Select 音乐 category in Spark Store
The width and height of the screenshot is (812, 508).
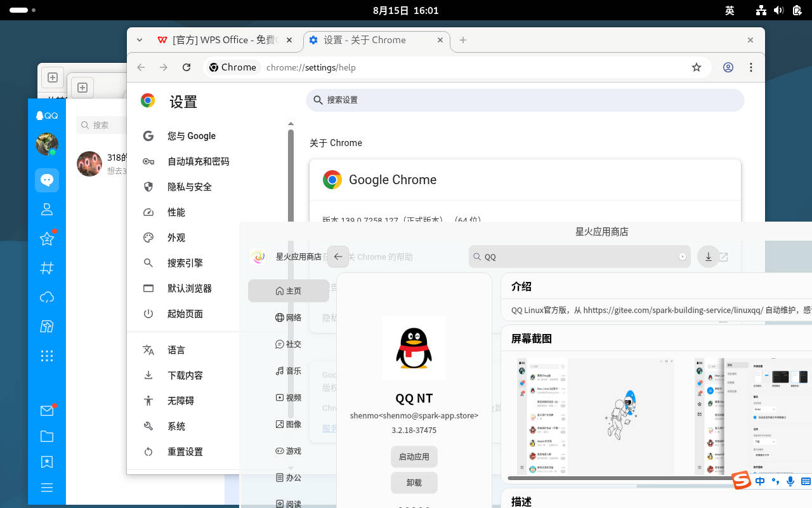click(289, 371)
